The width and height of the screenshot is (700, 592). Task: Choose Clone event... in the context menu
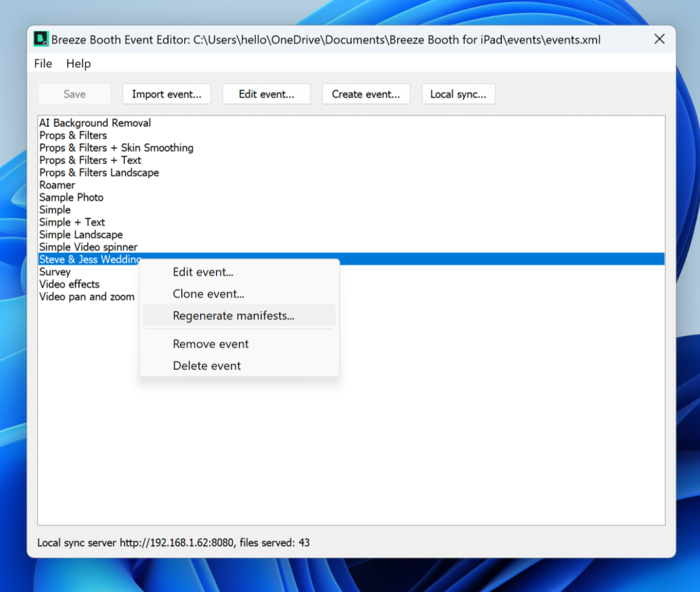[239, 294]
